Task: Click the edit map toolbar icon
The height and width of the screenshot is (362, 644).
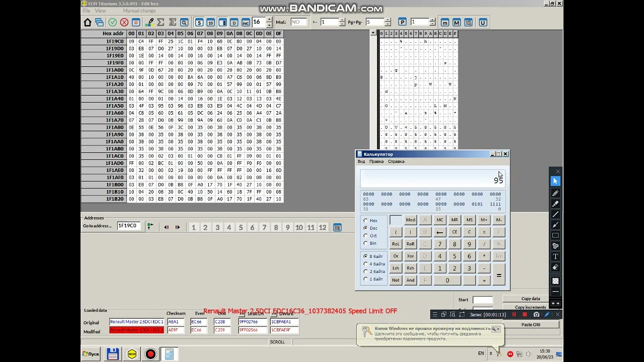Action: tap(468, 23)
